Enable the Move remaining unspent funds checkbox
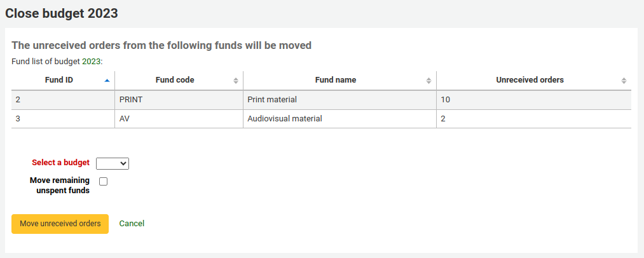This screenshot has height=258, width=644. click(104, 181)
